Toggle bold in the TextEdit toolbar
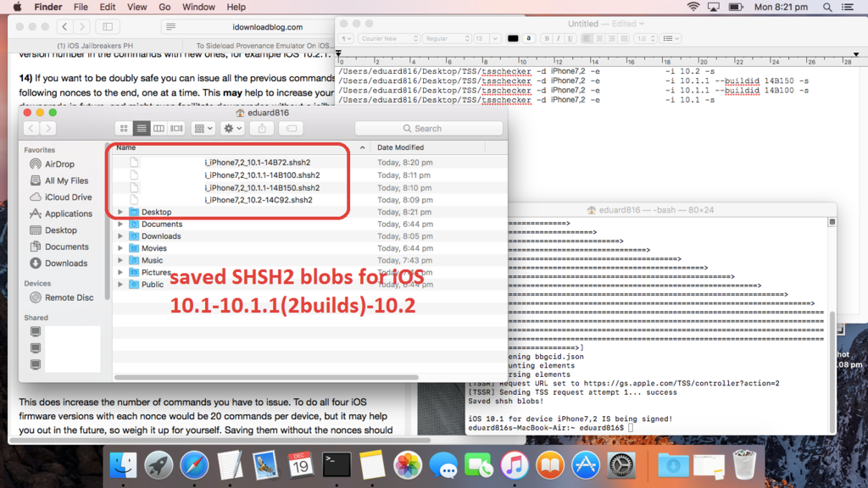Image resolution: width=868 pixels, height=488 pixels. pyautogui.click(x=547, y=39)
